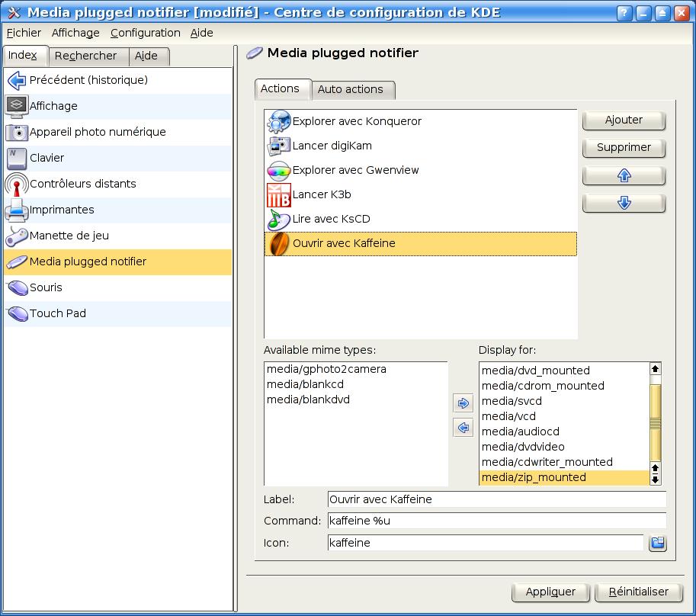This screenshot has width=696, height=616.
Task: Move the action down with the down arrow button
Action: click(x=624, y=204)
